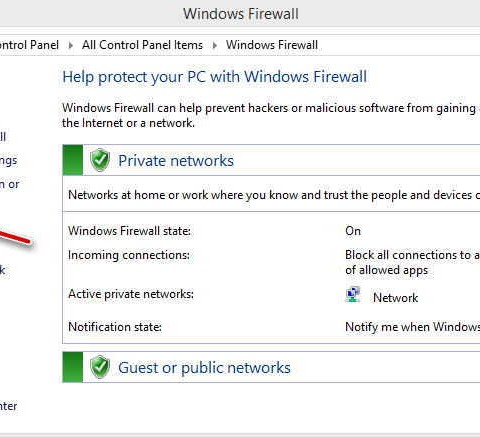
Task: Click the Guest or public networks shield icon
Action: 100,367
